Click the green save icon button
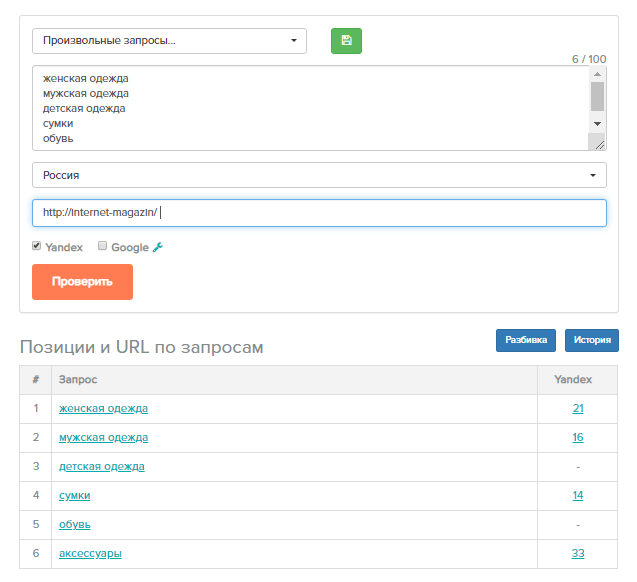637x582 pixels. [346, 41]
